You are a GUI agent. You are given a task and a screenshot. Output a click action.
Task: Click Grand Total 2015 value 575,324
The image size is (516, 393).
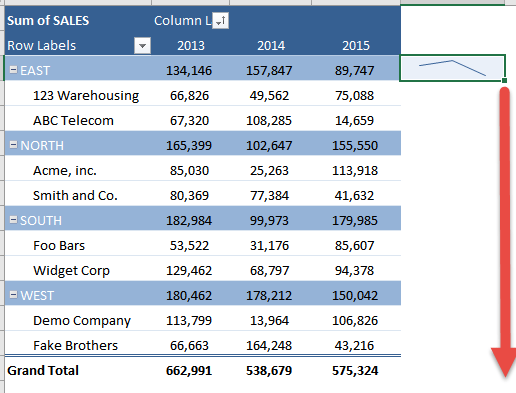point(355,371)
